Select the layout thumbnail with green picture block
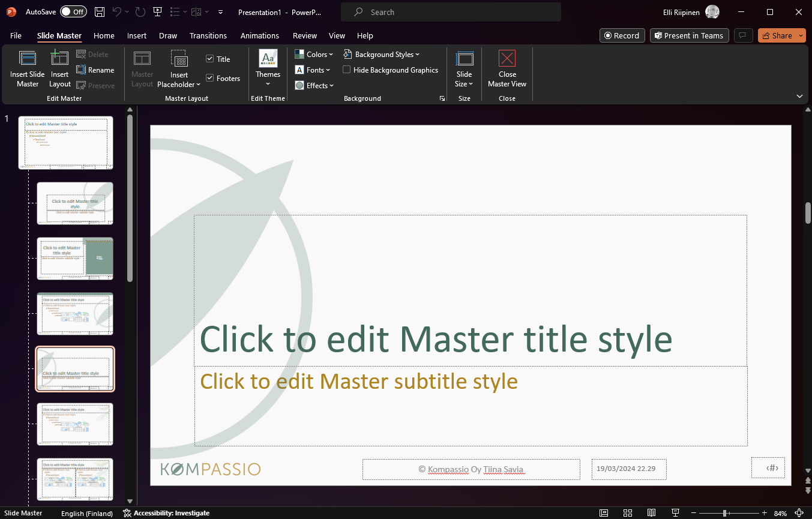This screenshot has width=812, height=519. pos(75,258)
